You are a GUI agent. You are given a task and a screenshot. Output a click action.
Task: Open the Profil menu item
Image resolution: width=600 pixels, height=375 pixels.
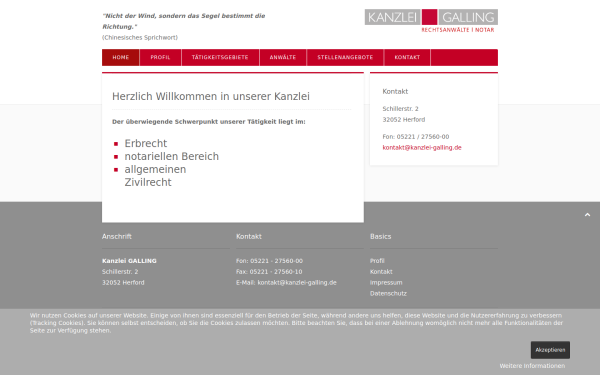click(160, 57)
